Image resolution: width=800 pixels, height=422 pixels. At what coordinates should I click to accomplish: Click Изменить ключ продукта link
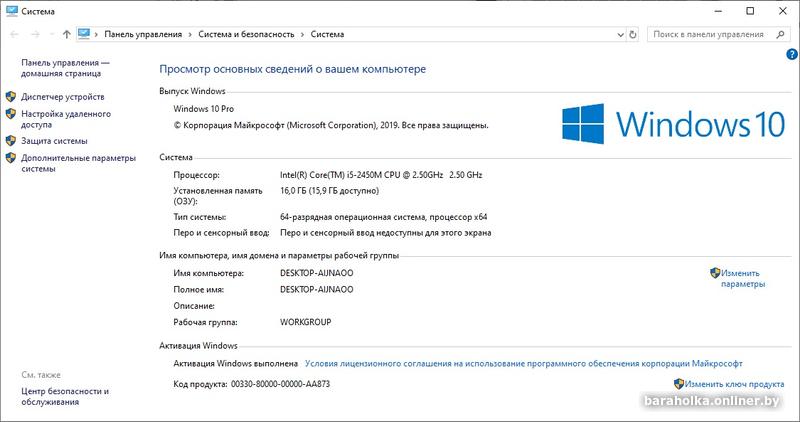point(734,384)
